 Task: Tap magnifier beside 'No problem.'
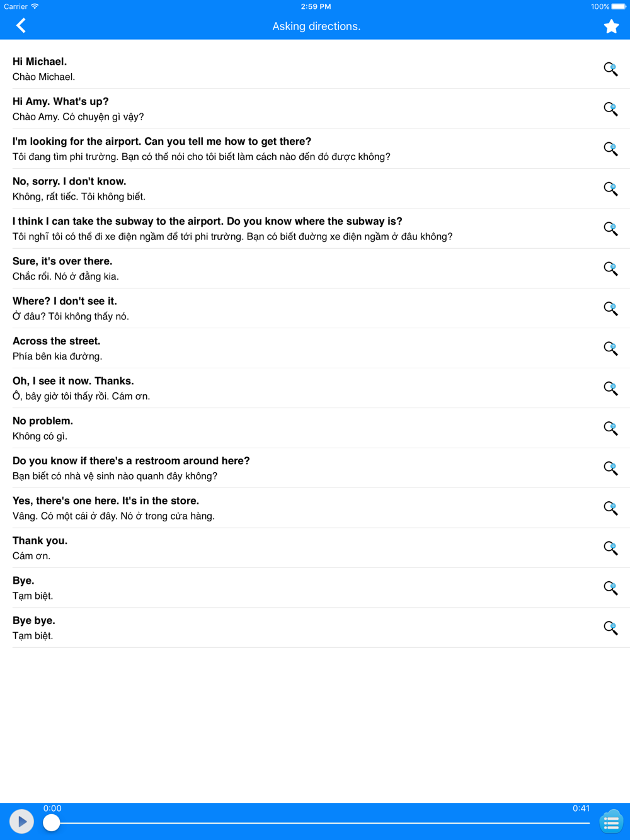[x=610, y=428]
